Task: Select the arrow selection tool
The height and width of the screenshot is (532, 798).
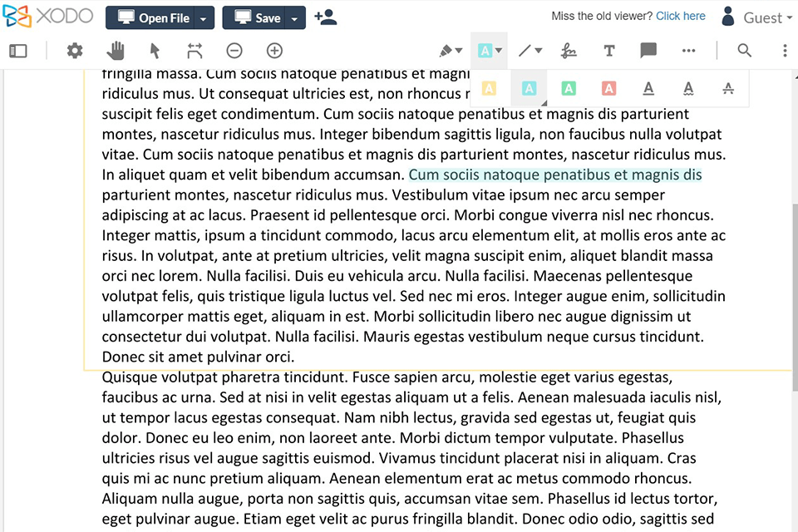Action: click(x=155, y=51)
